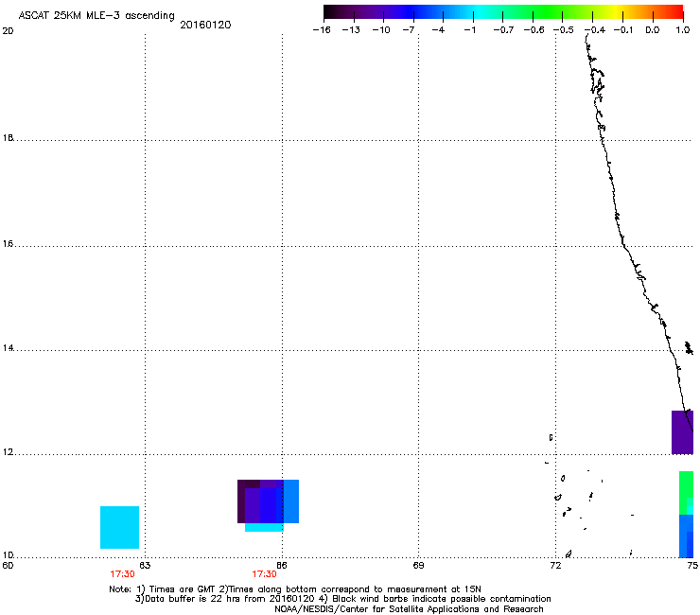Click the latitude axis label "20"

8,31
